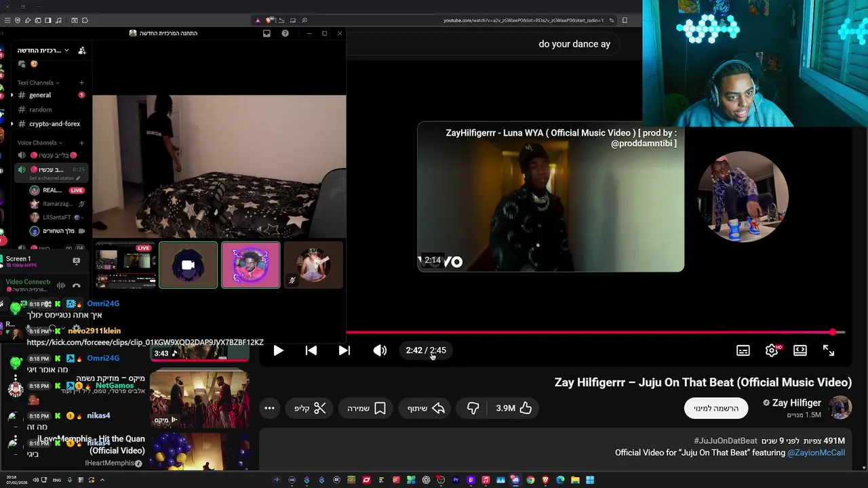Image resolution: width=868 pixels, height=488 pixels.
Task: Collapse the Voice Channels category
Action: (x=40, y=142)
